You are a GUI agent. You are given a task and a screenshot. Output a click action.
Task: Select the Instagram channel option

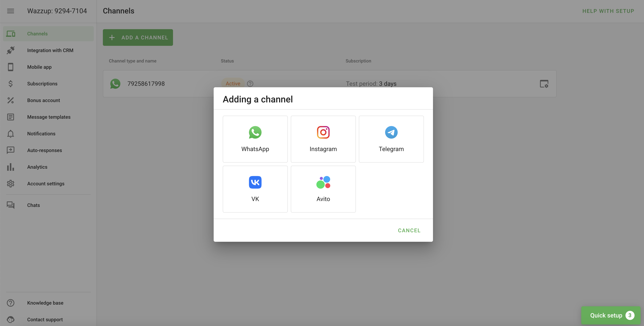click(x=323, y=139)
